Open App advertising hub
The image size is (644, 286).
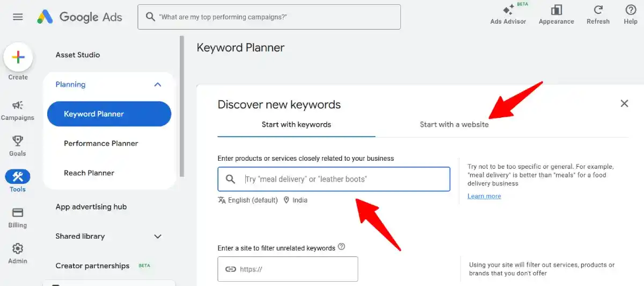91,207
